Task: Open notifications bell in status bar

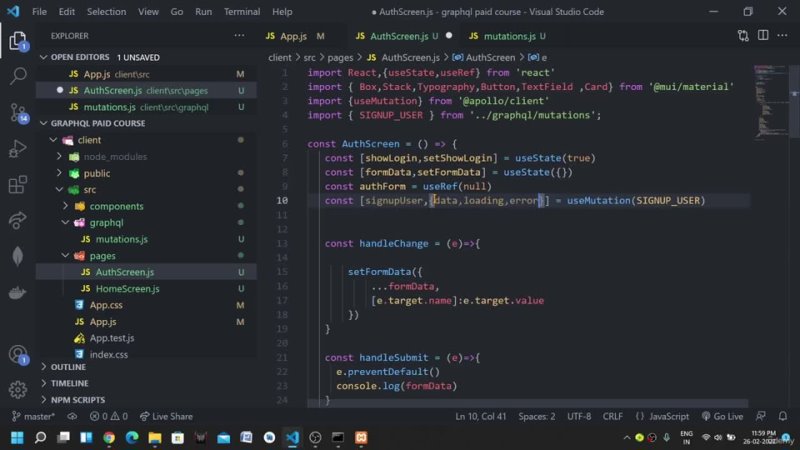Action: tap(783, 416)
